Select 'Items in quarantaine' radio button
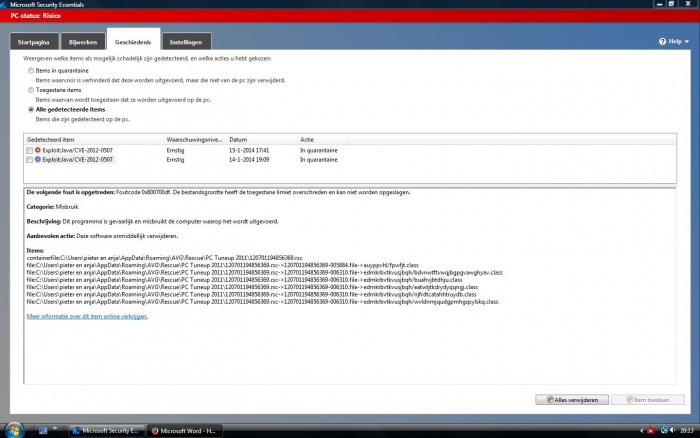 coord(31,71)
